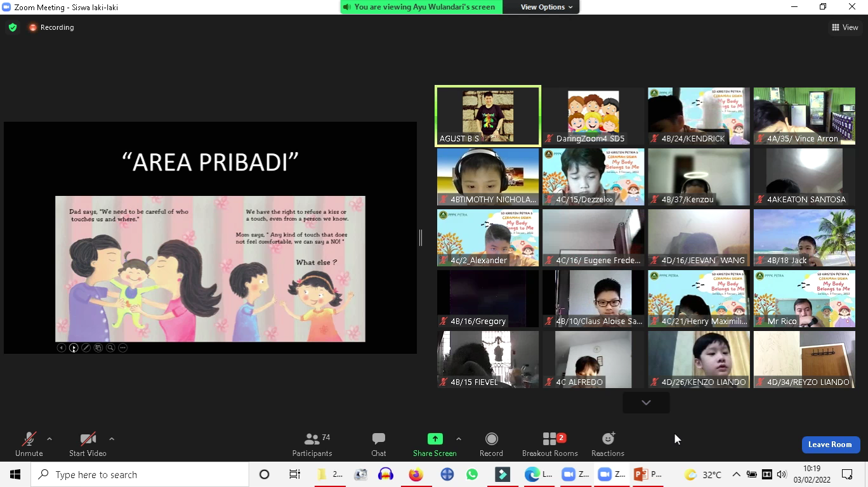Open more slideshow options (three dots)

pyautogui.click(x=122, y=347)
